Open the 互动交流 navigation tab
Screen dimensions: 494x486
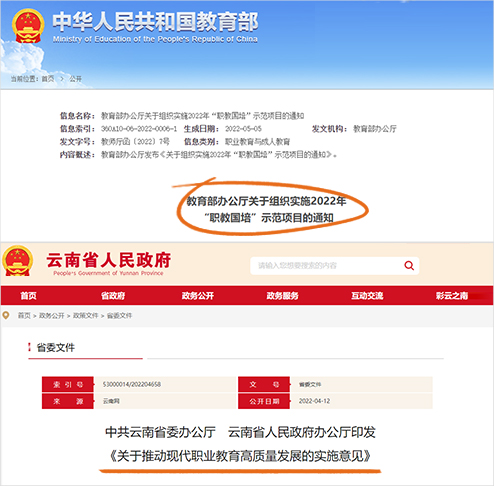pos(367,296)
